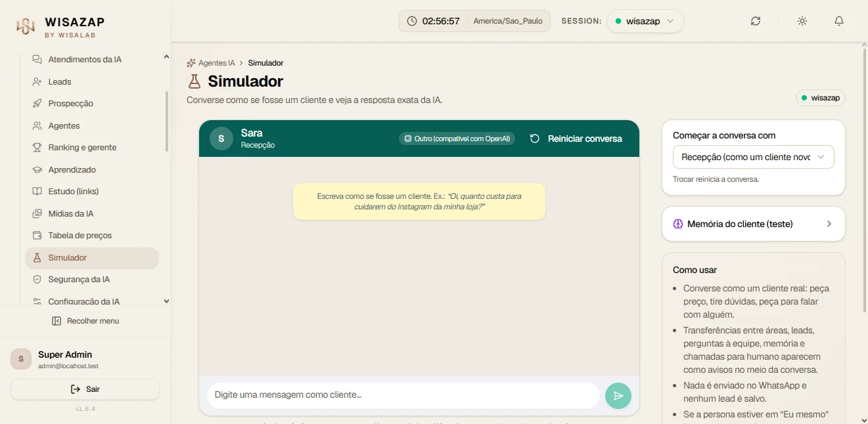868x424 pixels.
Task: Click sidebar scroll up arrow
Action: click(166, 58)
